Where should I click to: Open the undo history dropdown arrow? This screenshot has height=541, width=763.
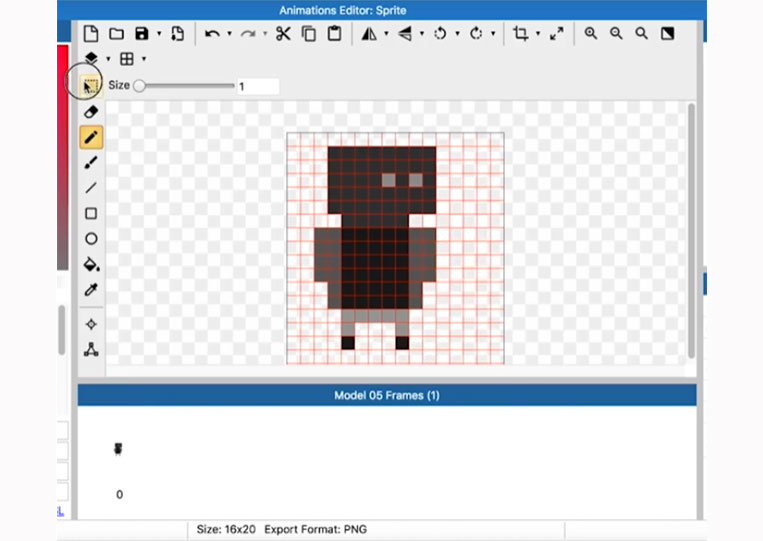pyautogui.click(x=229, y=34)
